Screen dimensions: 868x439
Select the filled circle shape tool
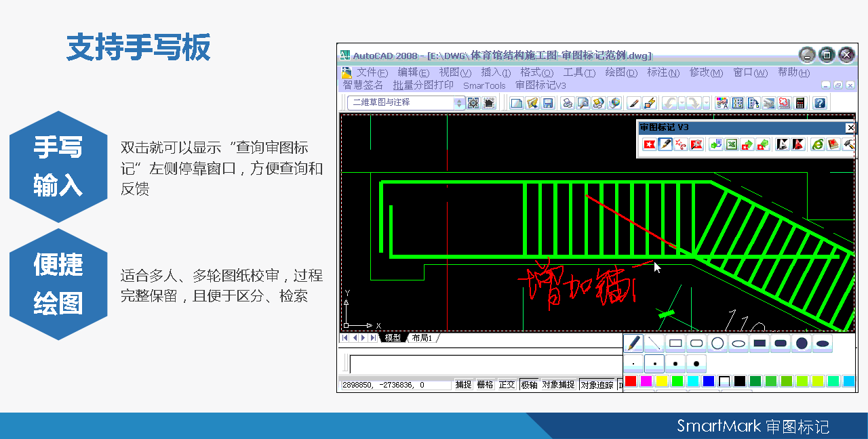(x=802, y=343)
